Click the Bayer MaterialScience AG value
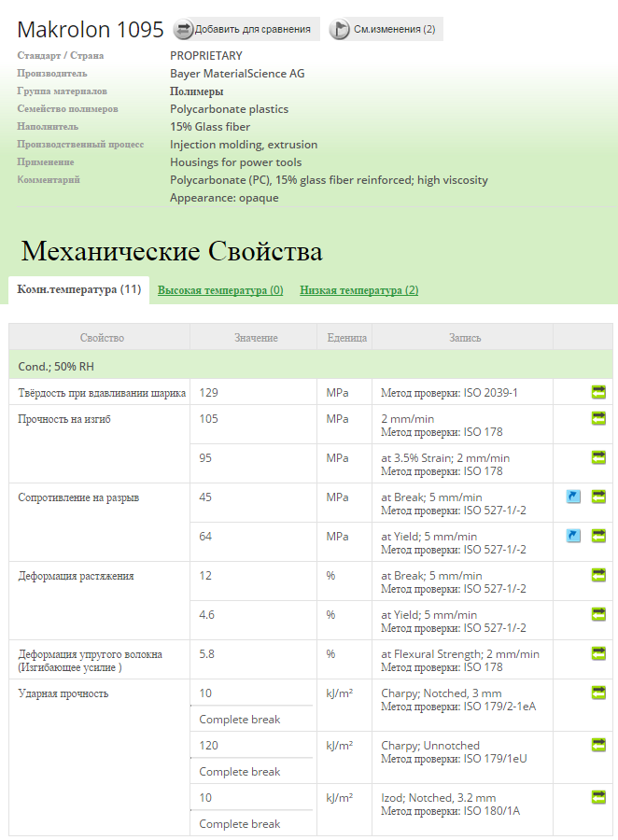This screenshot has width=618, height=840. [237, 74]
